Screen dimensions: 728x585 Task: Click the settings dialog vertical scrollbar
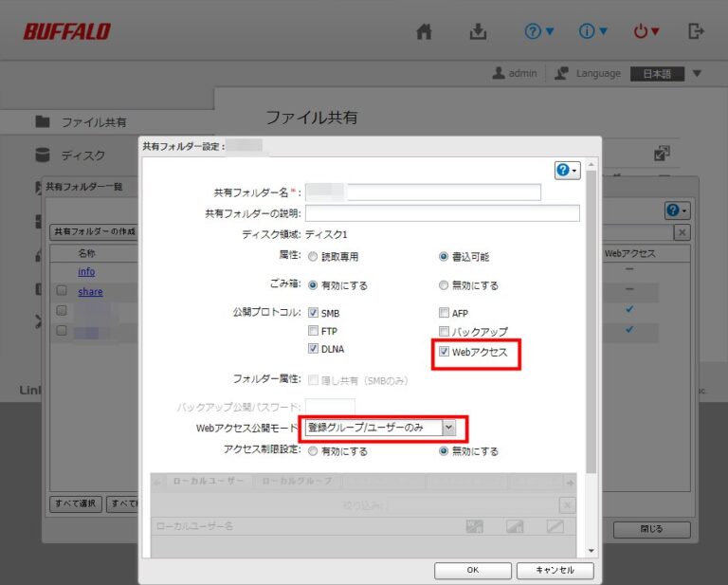(x=591, y=321)
